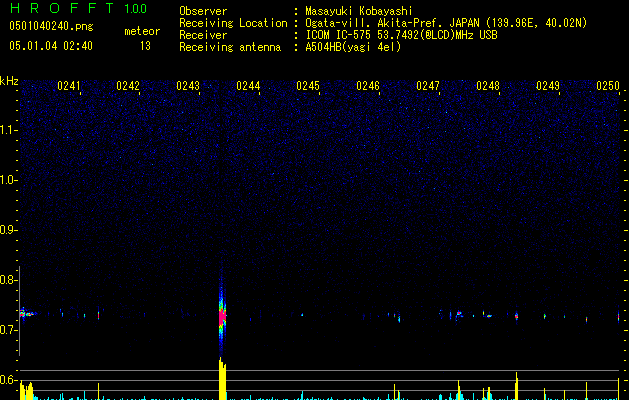Click the 0249 time marker
This screenshot has height=400, width=629.
pyautogui.click(x=548, y=86)
